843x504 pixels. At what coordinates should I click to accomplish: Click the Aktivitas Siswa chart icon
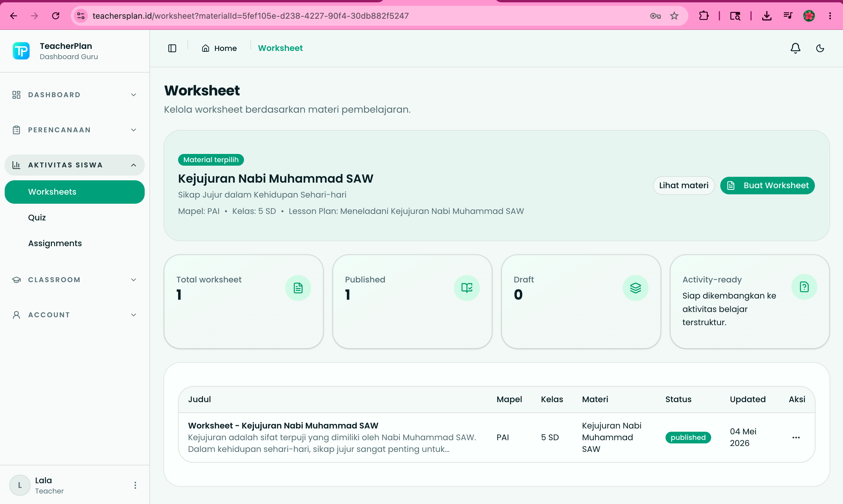[16, 165]
